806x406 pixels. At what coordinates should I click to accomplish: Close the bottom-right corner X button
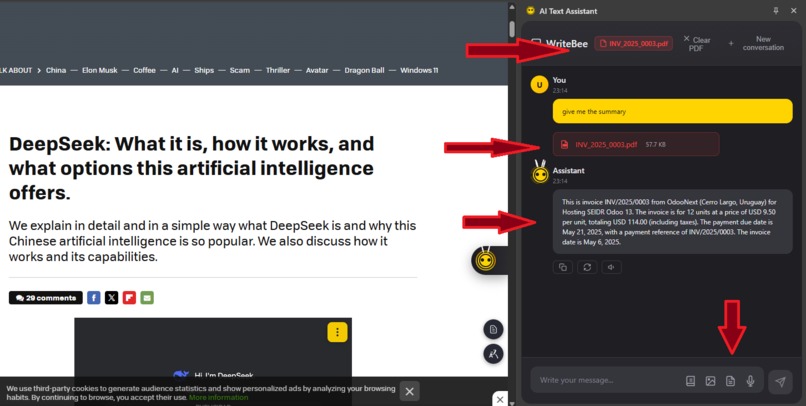point(500,399)
